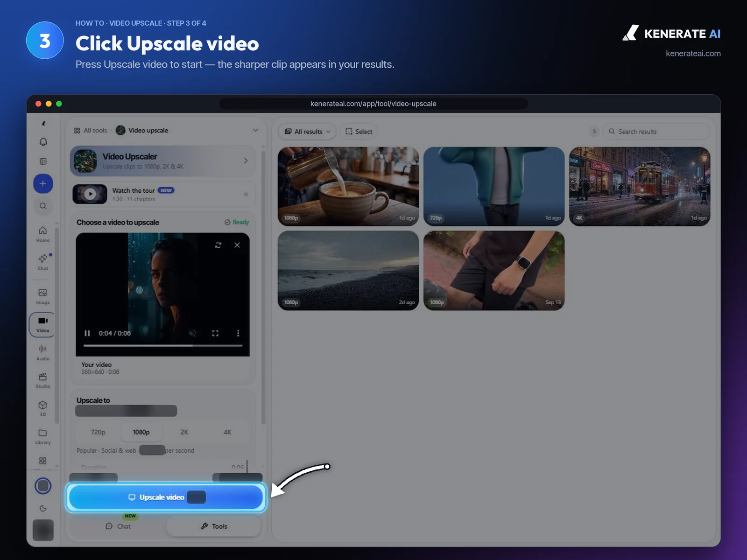Seek on the video progress bar

pyautogui.click(x=163, y=345)
